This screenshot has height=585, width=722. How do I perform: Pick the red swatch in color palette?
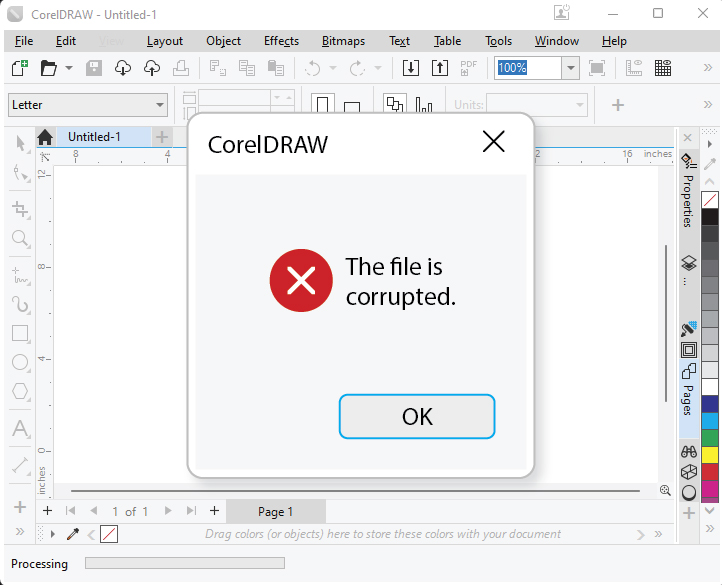click(x=710, y=472)
